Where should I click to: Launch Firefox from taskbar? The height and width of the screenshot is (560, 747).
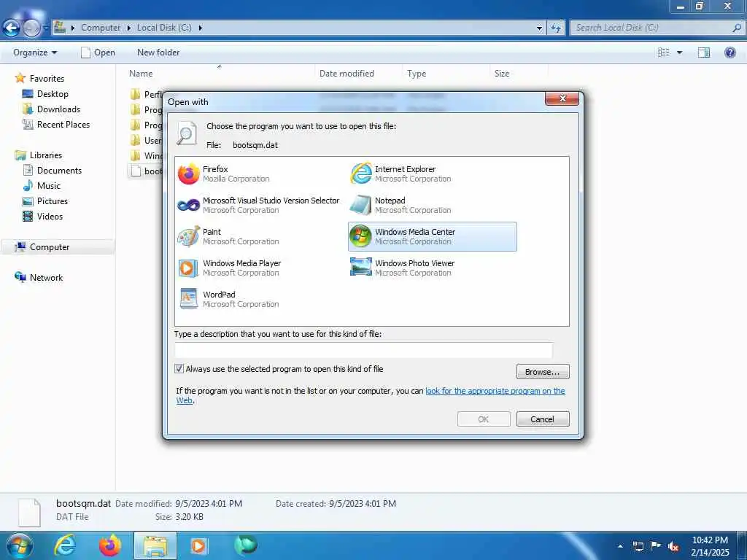pyautogui.click(x=110, y=545)
